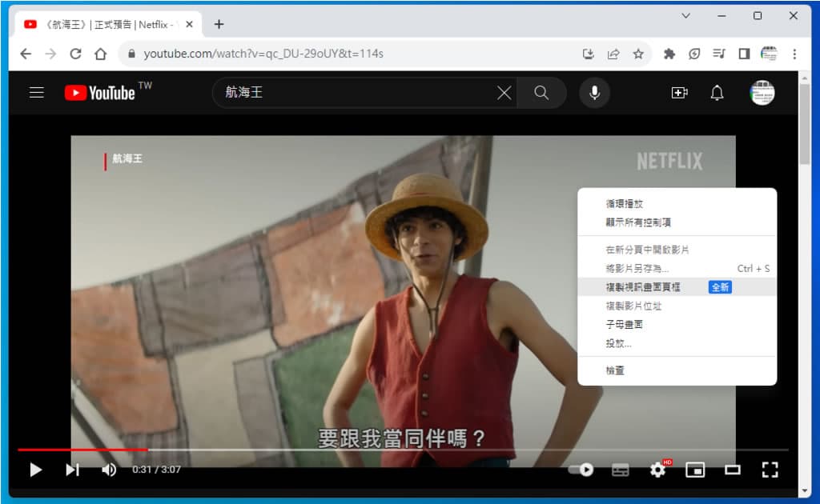Play the video

35,470
